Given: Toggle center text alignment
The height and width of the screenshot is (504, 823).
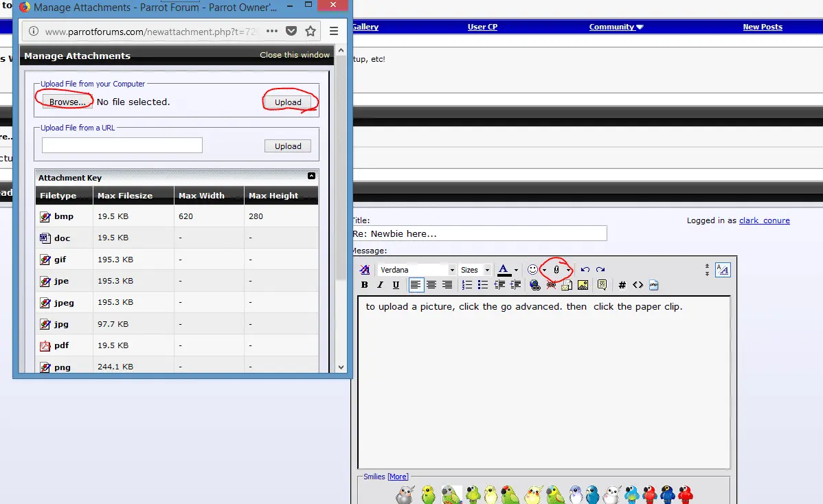Looking at the screenshot, I should tap(431, 285).
